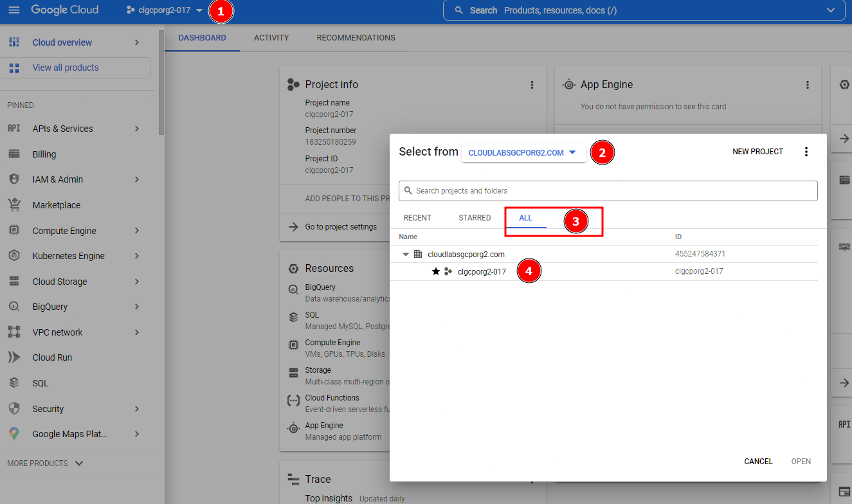Open BigQuery in Resources card
The height and width of the screenshot is (504, 852).
(x=320, y=287)
